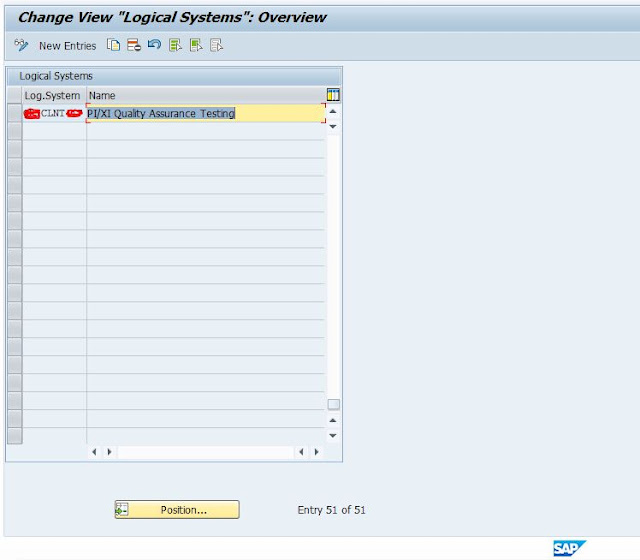Click the Copy As icon
Viewport: 640px width, 560px height.
click(113, 45)
